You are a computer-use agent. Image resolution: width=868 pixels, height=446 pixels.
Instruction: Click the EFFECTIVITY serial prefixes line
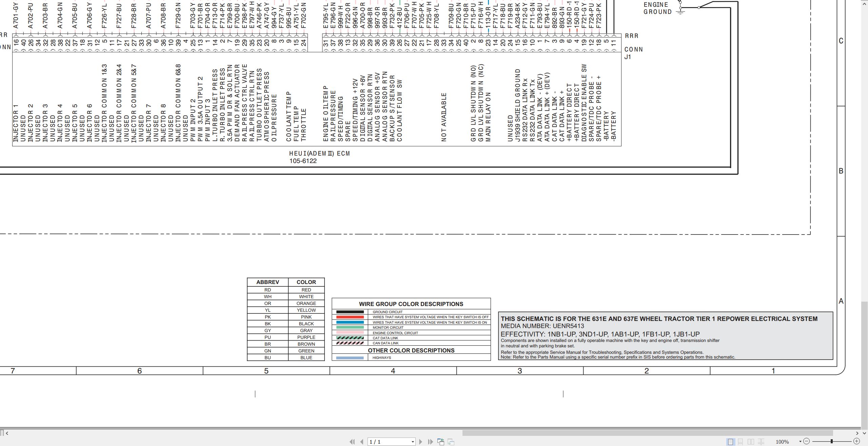coord(600,334)
